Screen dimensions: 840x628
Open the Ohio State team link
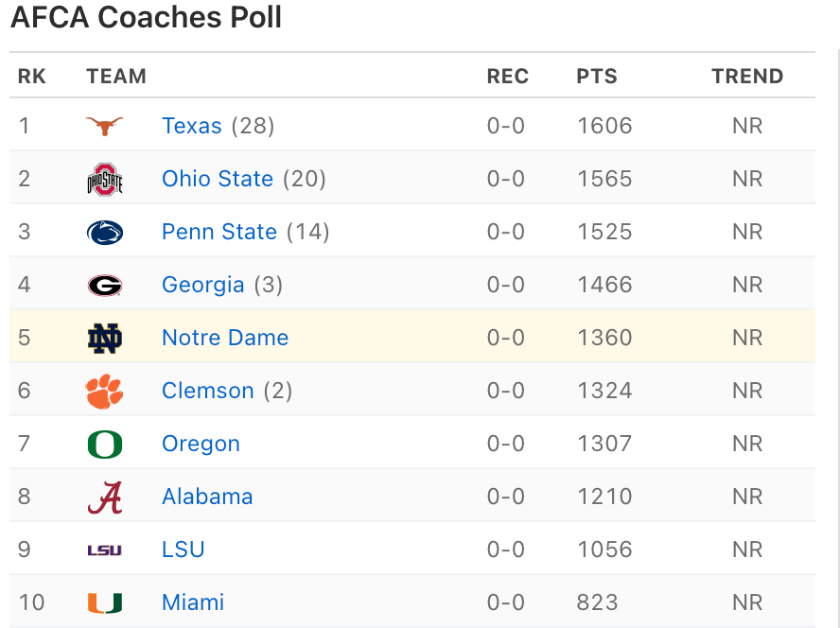coord(218,179)
